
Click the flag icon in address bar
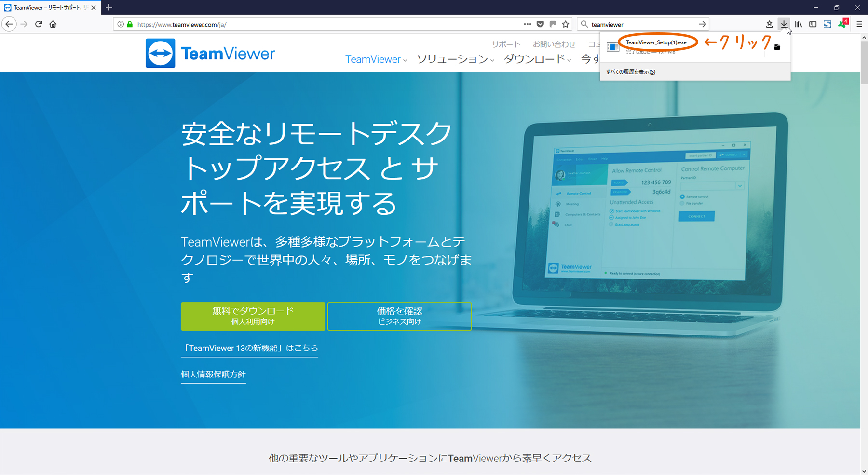click(x=553, y=24)
